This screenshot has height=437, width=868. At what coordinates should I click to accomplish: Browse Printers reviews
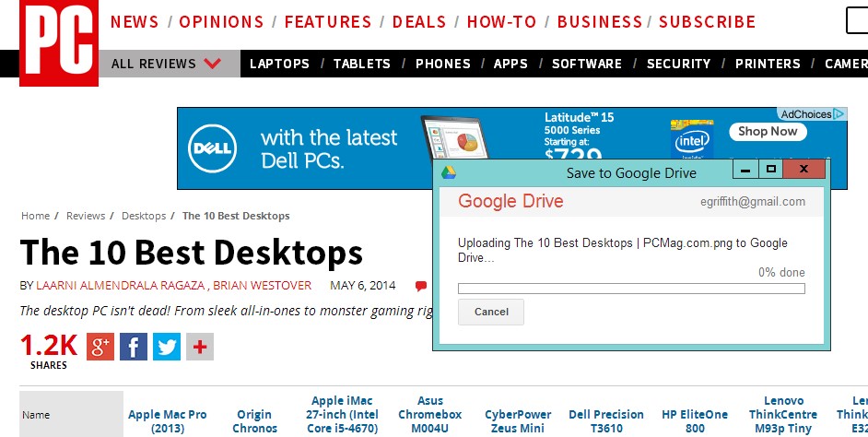point(768,64)
